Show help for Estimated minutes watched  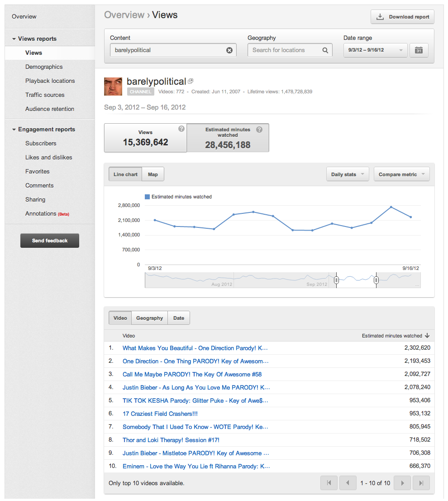coord(259,130)
